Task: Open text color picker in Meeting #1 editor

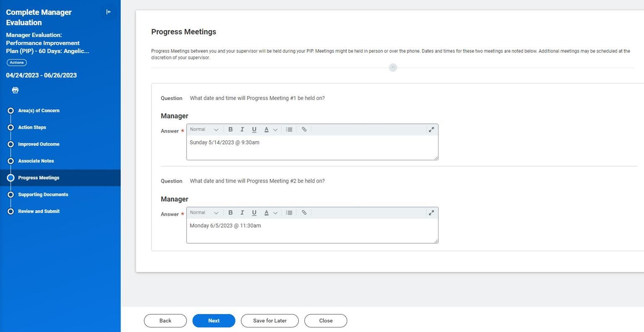Action: click(x=270, y=130)
